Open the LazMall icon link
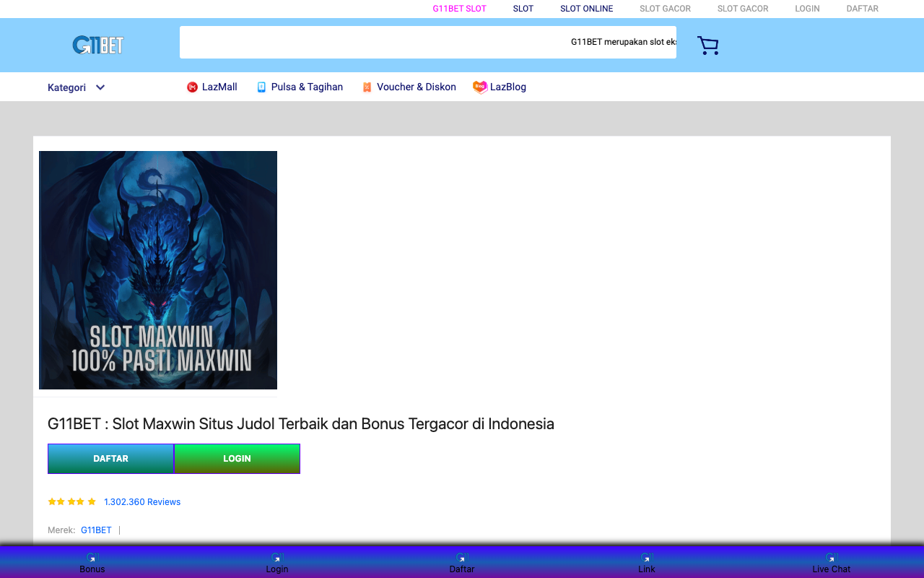The height and width of the screenshot is (578, 924). [x=192, y=87]
